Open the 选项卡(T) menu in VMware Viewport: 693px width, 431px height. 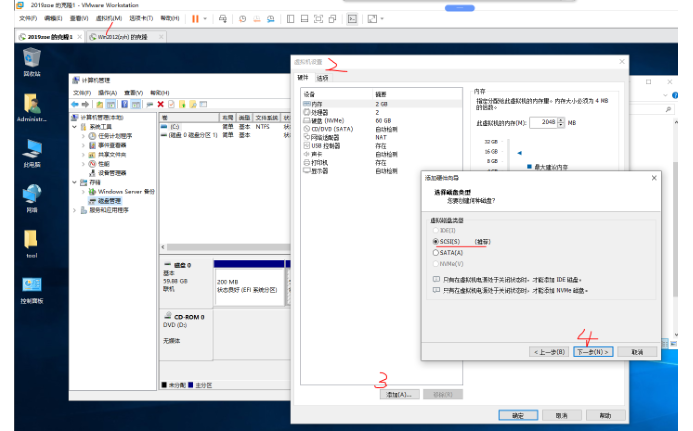141,18
